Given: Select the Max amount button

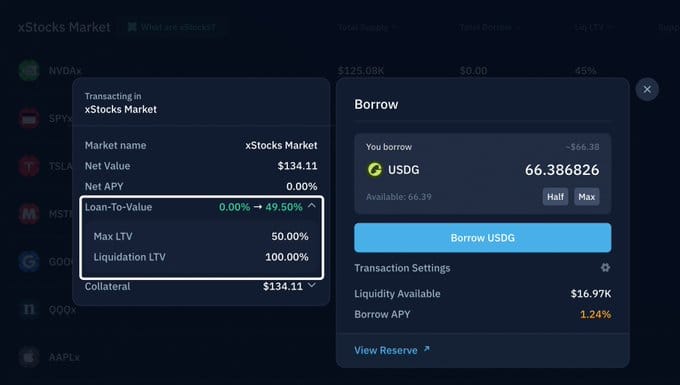Looking at the screenshot, I should tap(586, 197).
